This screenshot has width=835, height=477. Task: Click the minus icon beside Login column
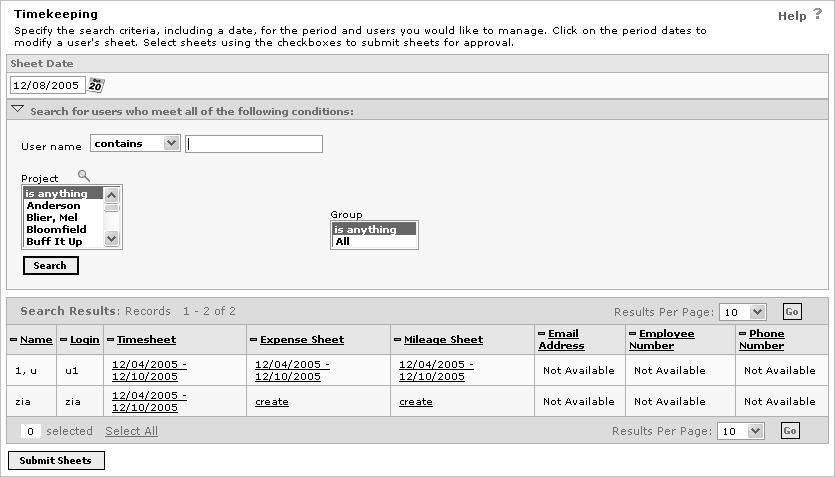point(63,340)
